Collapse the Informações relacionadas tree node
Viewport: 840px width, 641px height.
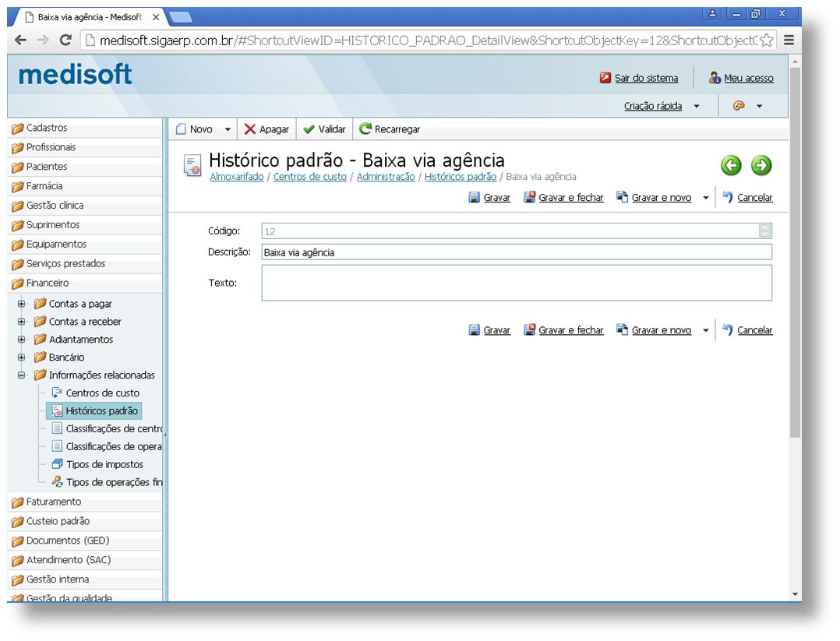pos(22,375)
